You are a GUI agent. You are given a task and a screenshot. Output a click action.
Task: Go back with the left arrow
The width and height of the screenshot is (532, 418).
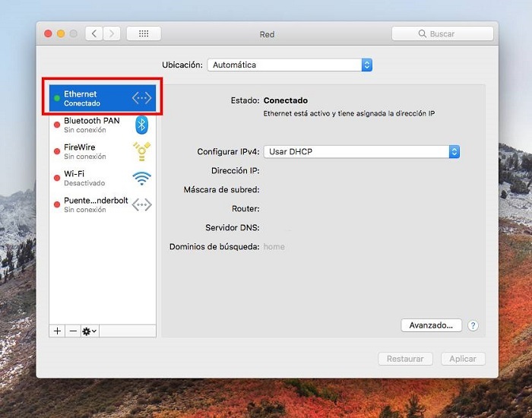pos(94,33)
